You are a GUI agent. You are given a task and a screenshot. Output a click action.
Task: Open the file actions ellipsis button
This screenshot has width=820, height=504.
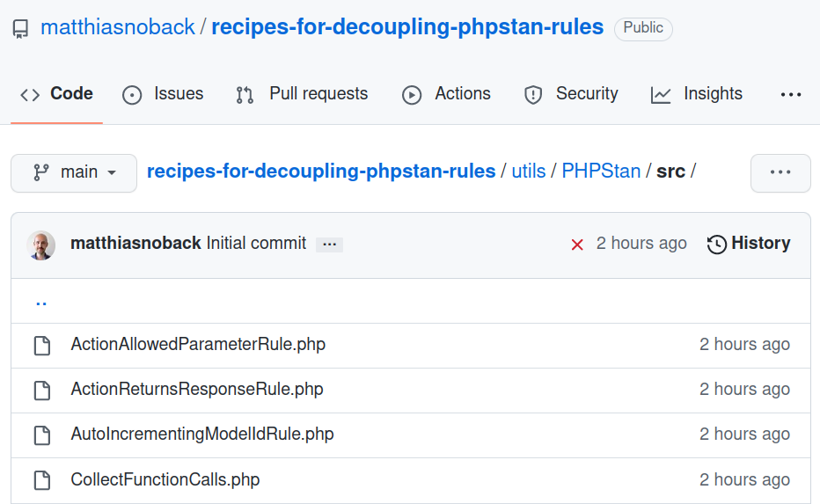780,173
